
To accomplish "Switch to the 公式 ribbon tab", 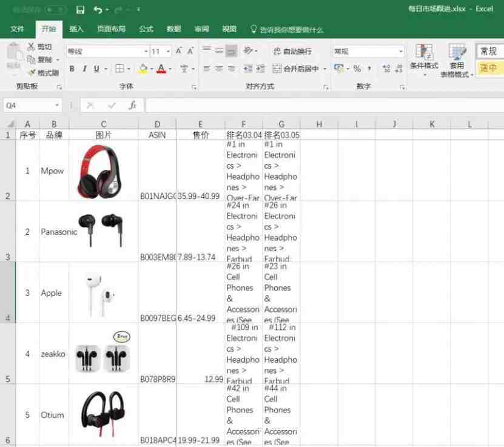I will click(x=146, y=29).
